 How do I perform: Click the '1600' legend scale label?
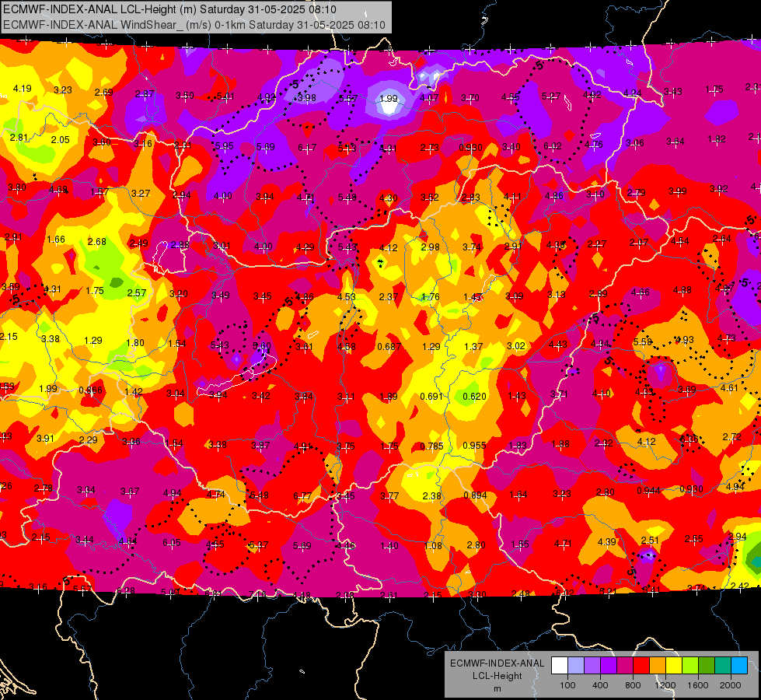point(698,685)
